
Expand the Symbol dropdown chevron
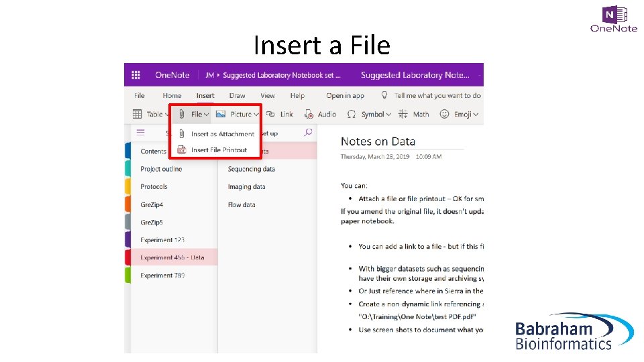click(x=388, y=115)
